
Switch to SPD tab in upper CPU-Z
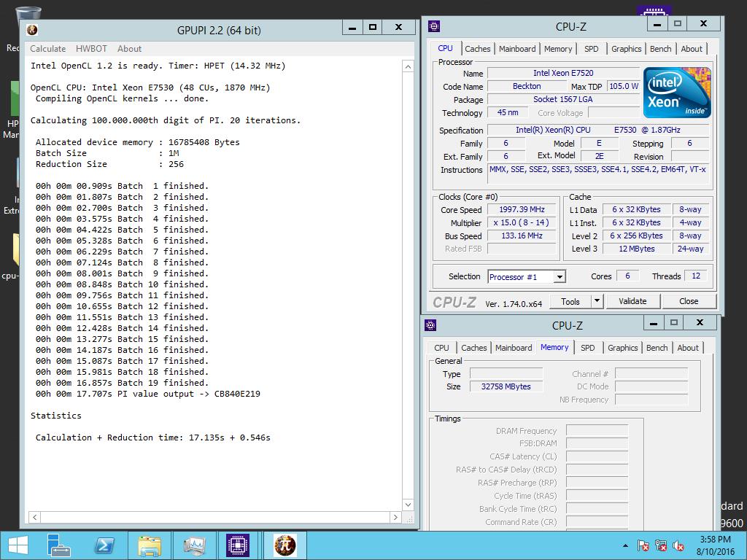coord(591,49)
